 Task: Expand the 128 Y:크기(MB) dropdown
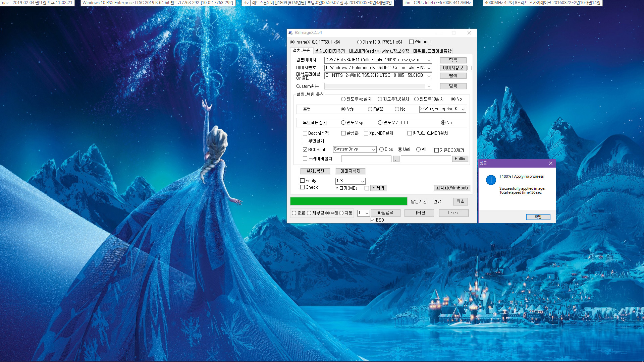pyautogui.click(x=363, y=181)
